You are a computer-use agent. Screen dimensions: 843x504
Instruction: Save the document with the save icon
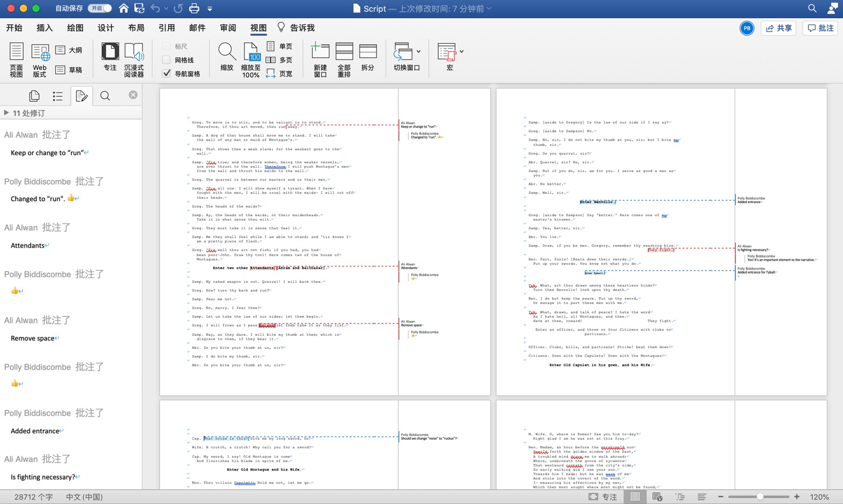click(x=139, y=8)
